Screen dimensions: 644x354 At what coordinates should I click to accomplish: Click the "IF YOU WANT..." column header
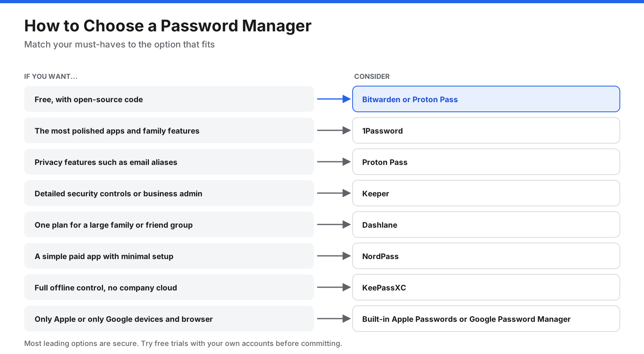tap(51, 76)
